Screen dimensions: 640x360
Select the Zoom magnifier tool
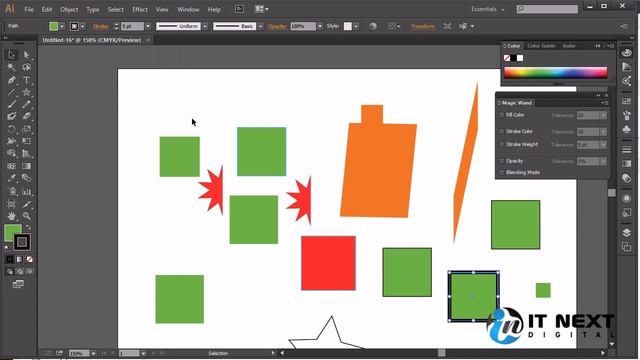27,216
